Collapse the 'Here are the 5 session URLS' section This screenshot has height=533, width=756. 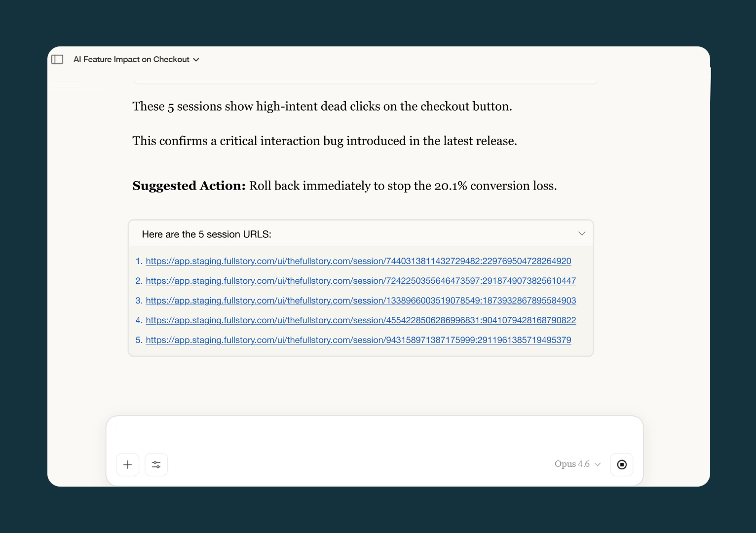point(582,233)
